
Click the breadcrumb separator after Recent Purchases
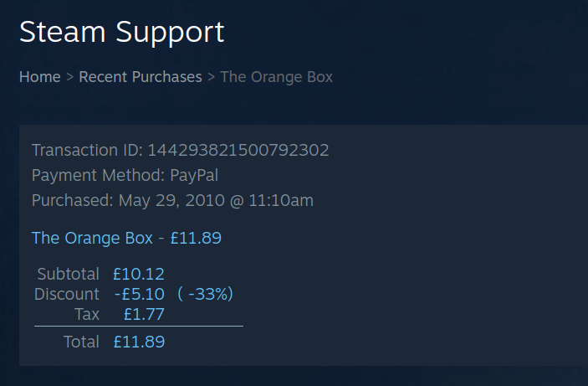211,77
